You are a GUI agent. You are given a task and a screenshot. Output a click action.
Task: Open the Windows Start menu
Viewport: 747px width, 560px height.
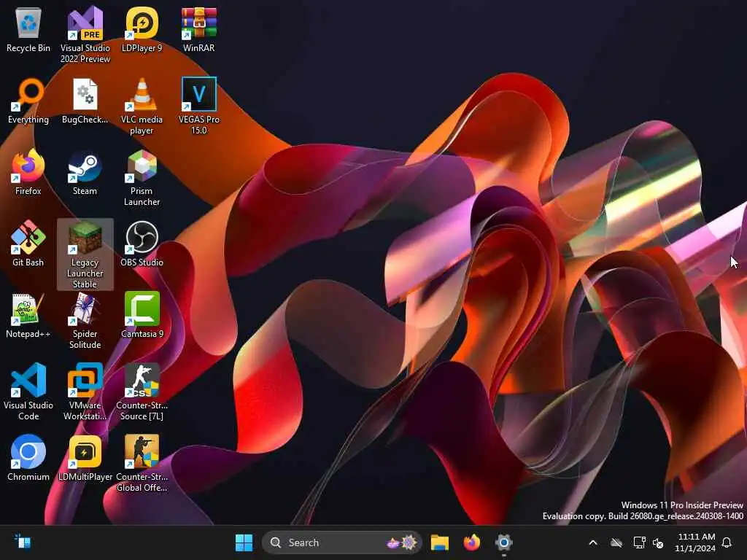(244, 542)
